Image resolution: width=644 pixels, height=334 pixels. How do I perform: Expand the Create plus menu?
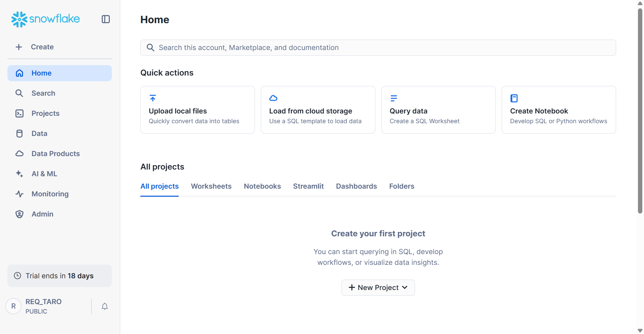[x=35, y=47]
